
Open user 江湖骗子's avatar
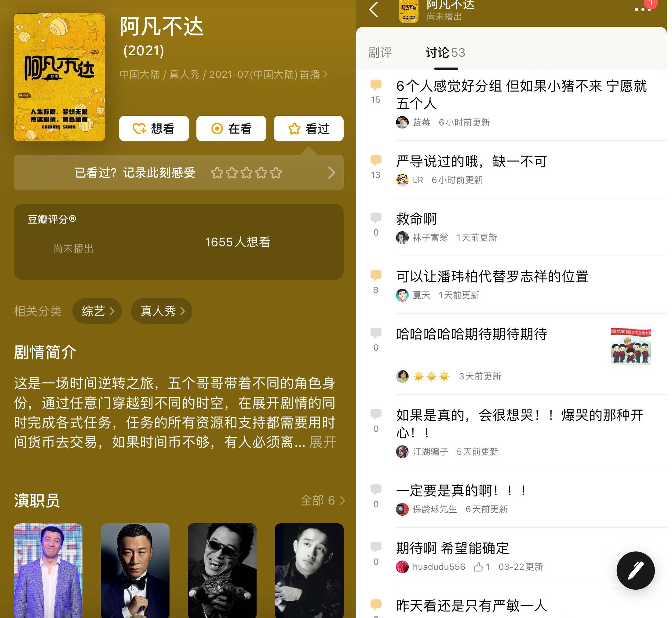402,452
